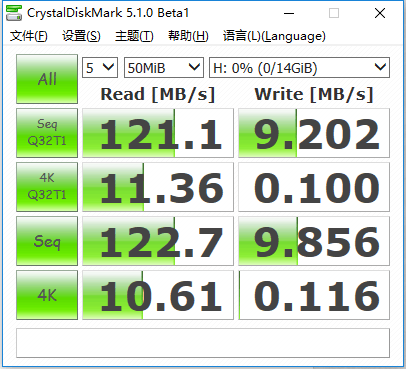Click the Write [MB/s] column header

click(314, 94)
